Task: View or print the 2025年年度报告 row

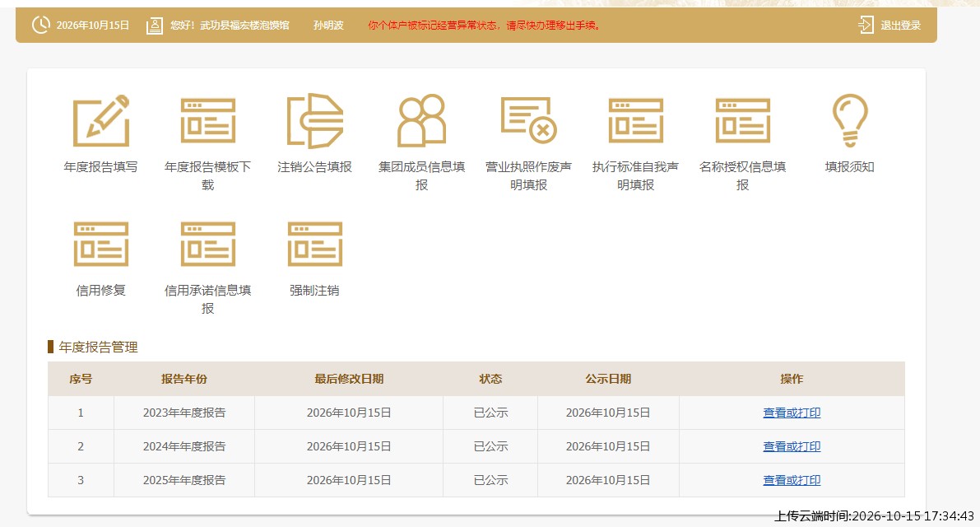Action: tap(792, 480)
